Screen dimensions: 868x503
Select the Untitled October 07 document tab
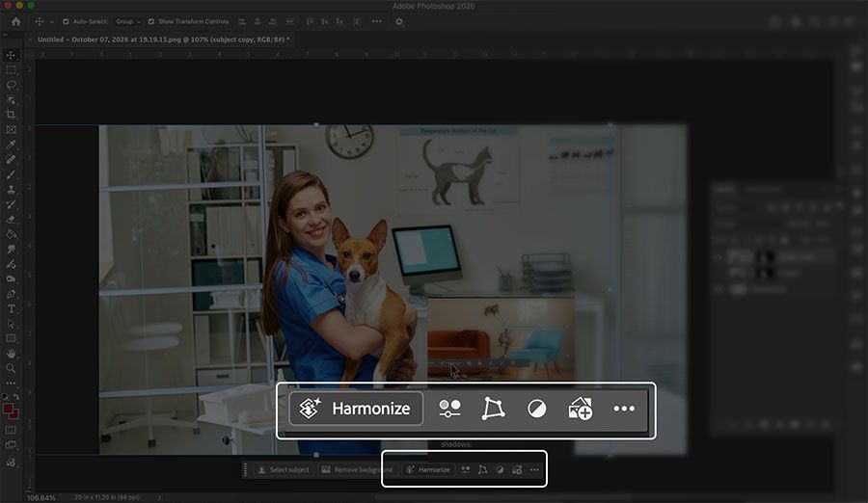click(x=163, y=40)
